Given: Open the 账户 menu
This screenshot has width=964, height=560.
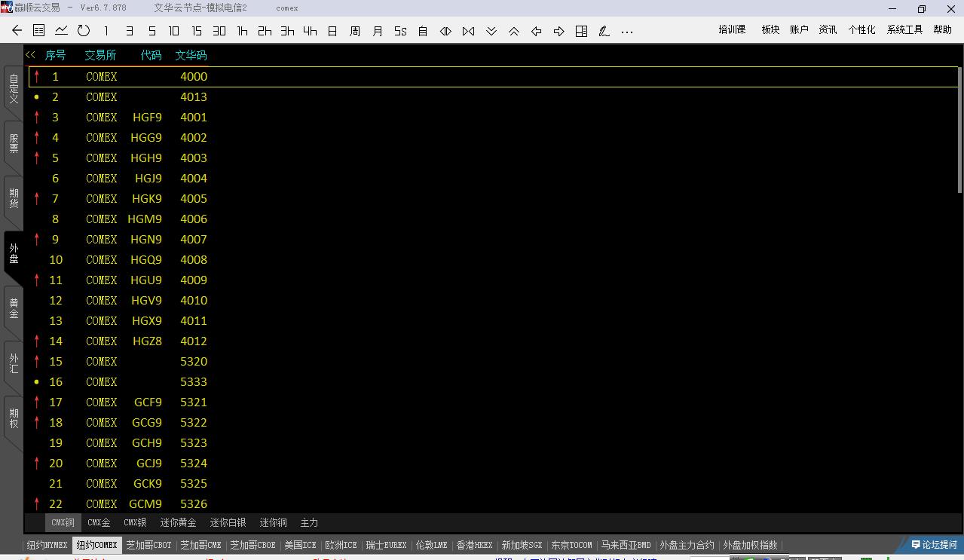Looking at the screenshot, I should 799,29.
